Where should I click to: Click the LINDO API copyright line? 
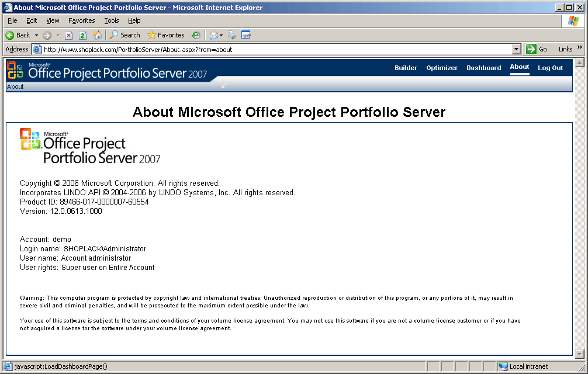[x=157, y=193]
